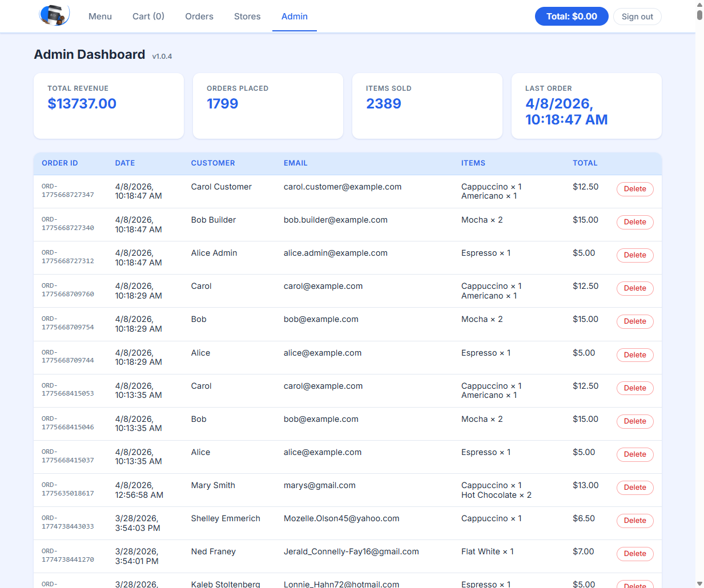Click the $13.00 order total

[586, 485]
